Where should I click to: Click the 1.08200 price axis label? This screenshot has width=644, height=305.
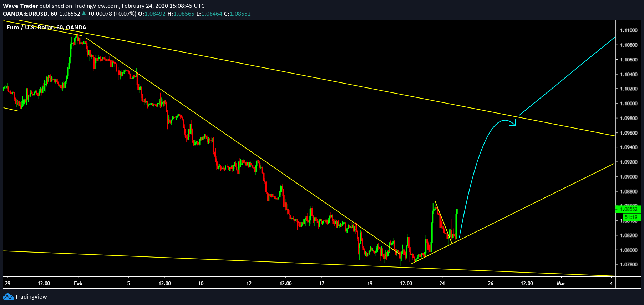coord(629,235)
